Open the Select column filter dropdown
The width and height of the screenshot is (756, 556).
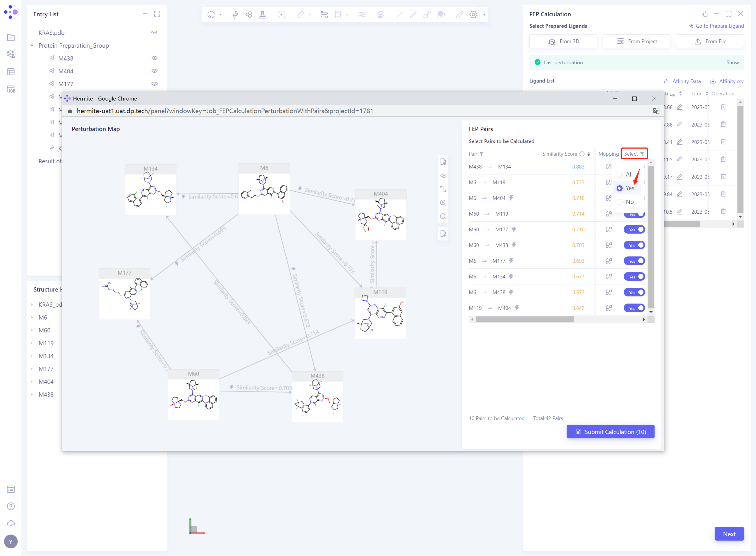(x=634, y=154)
